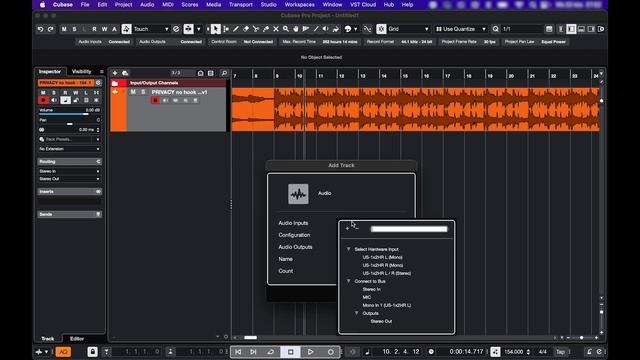This screenshot has width=640, height=360.
Task: Open the Use Quantize dropdown
Action: [x=461, y=29]
